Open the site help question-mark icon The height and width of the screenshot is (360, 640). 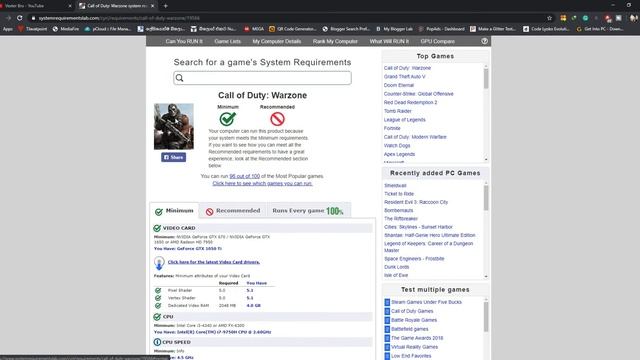point(484,41)
